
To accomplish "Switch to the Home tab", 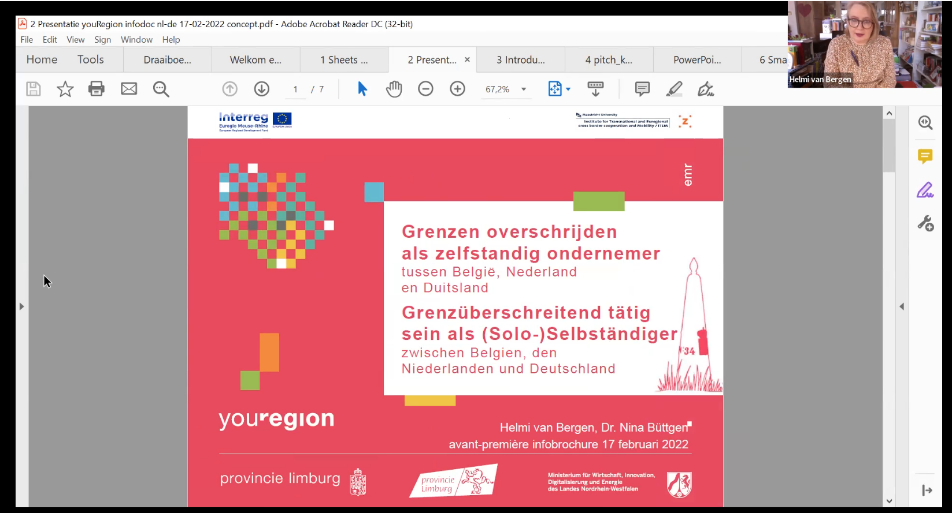I will click(42, 59).
